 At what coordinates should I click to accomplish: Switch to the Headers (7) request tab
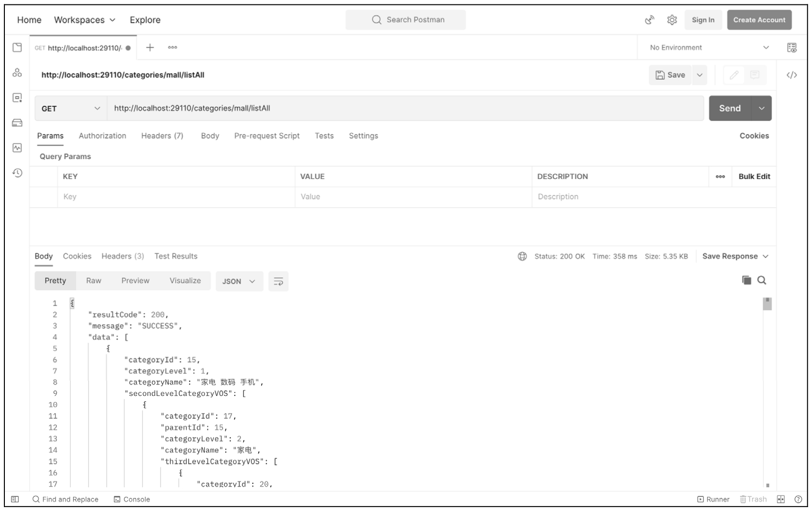click(x=162, y=136)
